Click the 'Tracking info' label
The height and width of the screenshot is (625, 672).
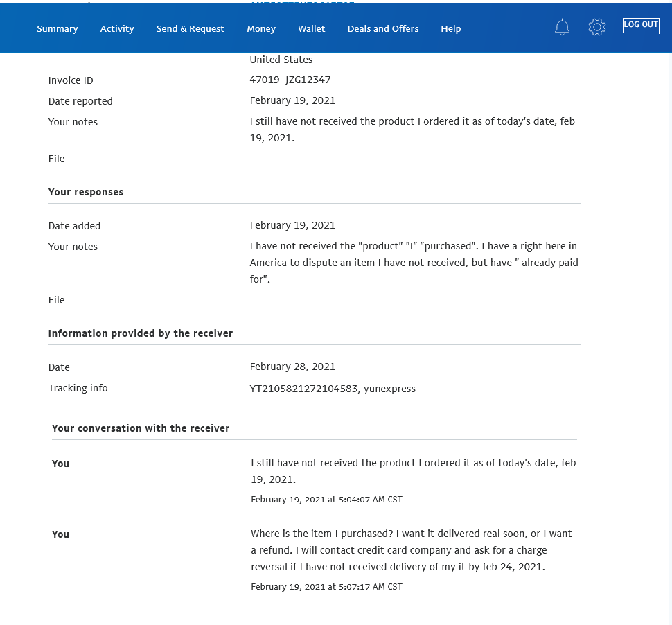point(78,388)
